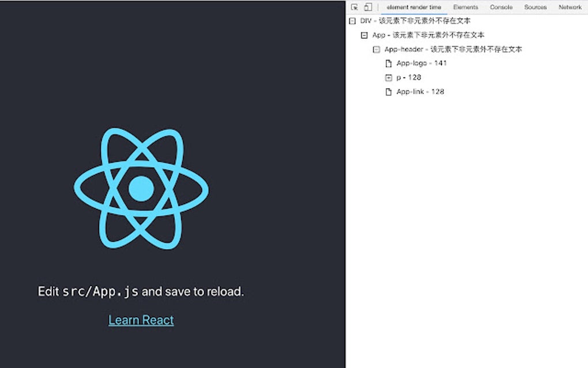The height and width of the screenshot is (368, 588).
Task: Click the icon next to the p node
Action: (x=389, y=77)
